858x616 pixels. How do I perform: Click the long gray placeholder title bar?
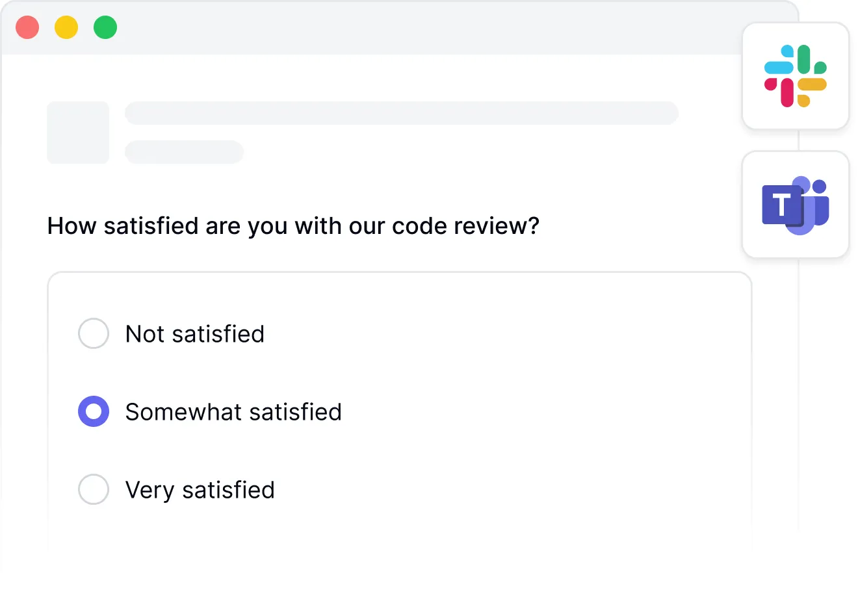[x=401, y=113]
